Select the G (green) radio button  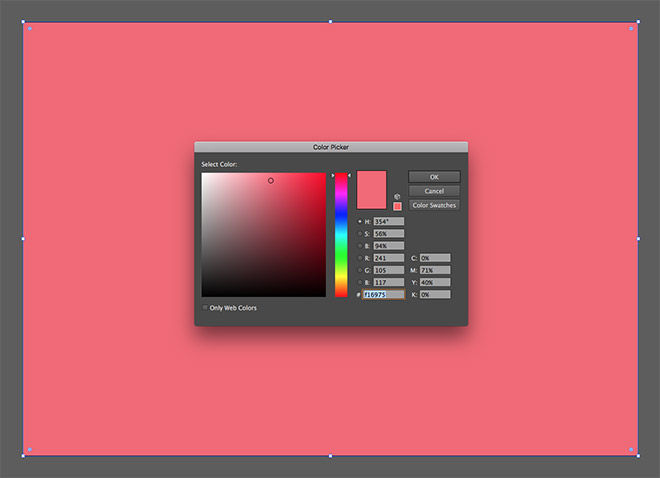pyautogui.click(x=360, y=270)
